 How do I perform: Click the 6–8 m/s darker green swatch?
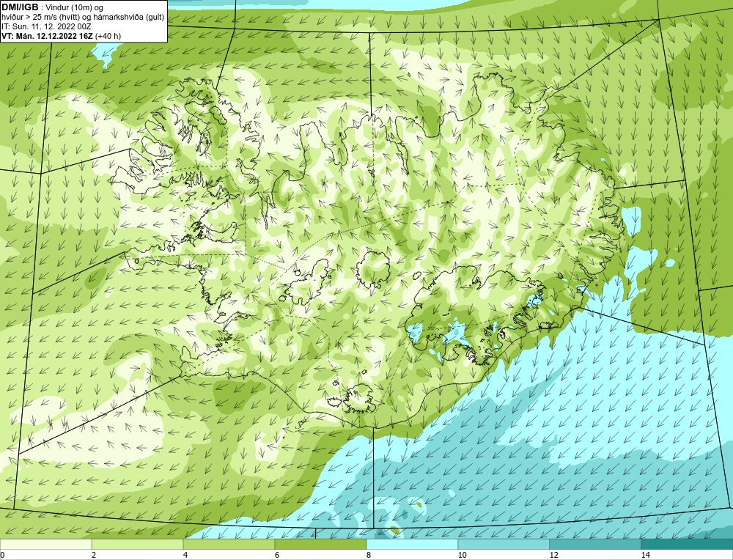321,545
